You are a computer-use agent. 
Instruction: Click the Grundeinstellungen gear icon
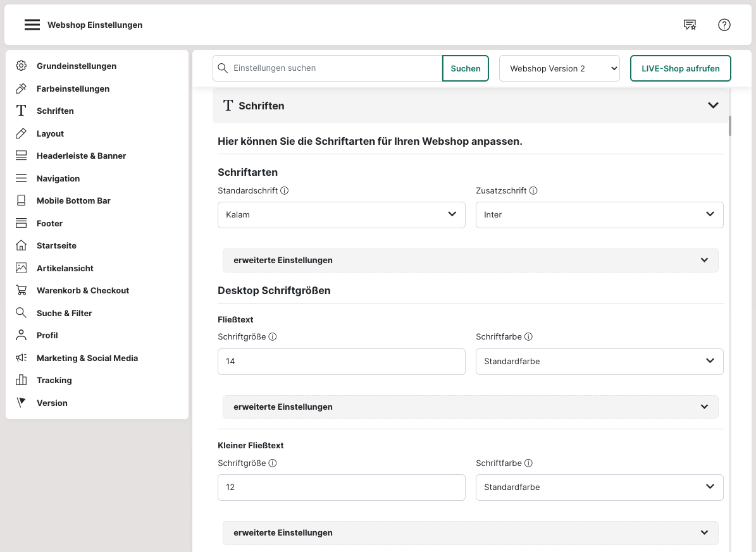click(22, 66)
